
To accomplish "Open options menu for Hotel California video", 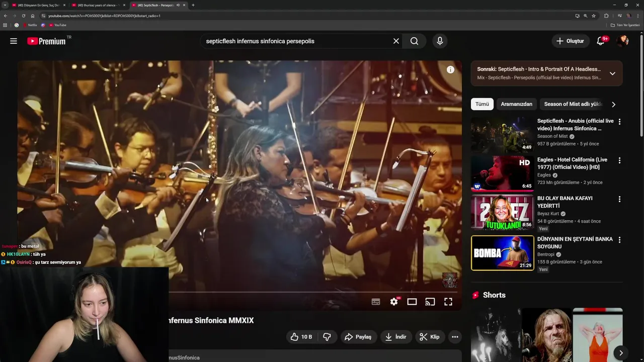I will [x=619, y=160].
